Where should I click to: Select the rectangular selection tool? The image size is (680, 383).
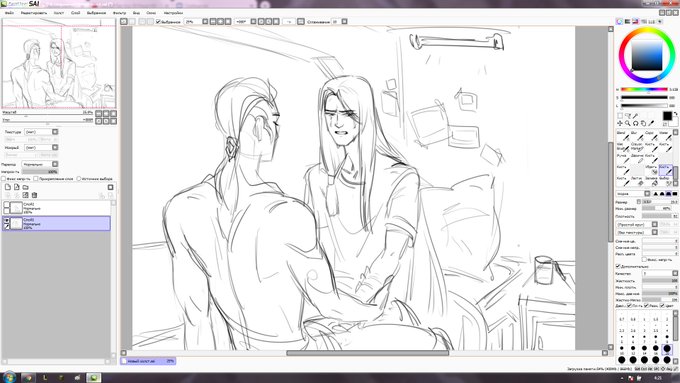tap(620, 116)
